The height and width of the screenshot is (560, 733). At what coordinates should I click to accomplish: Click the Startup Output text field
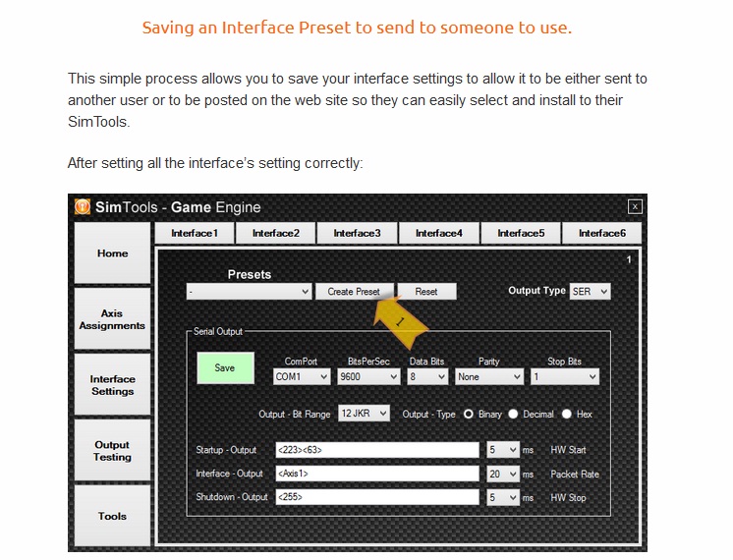377,450
